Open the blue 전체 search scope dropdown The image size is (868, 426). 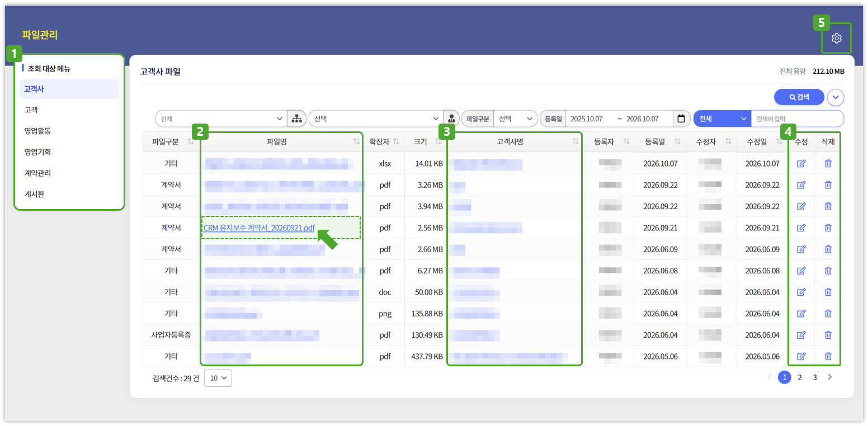click(x=722, y=119)
